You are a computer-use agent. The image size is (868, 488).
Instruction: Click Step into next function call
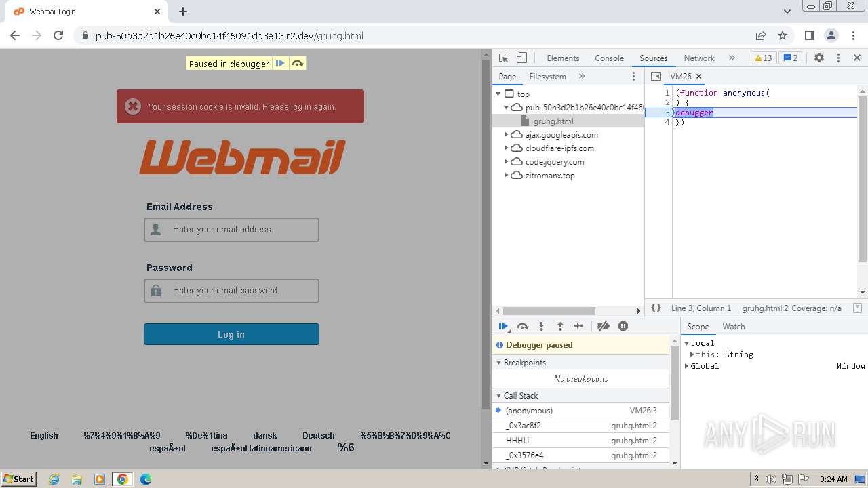click(541, 326)
